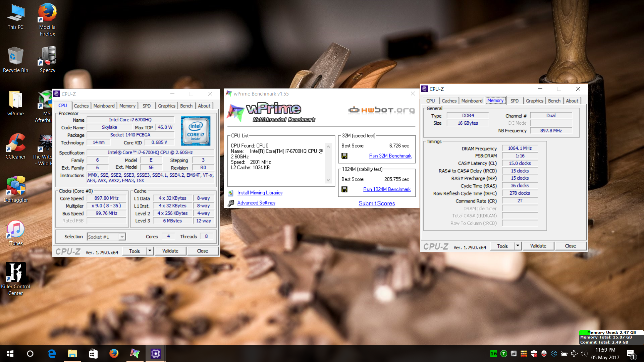Launch Microsoft Edge from taskbar
This screenshot has height=362, width=644.
51,354
